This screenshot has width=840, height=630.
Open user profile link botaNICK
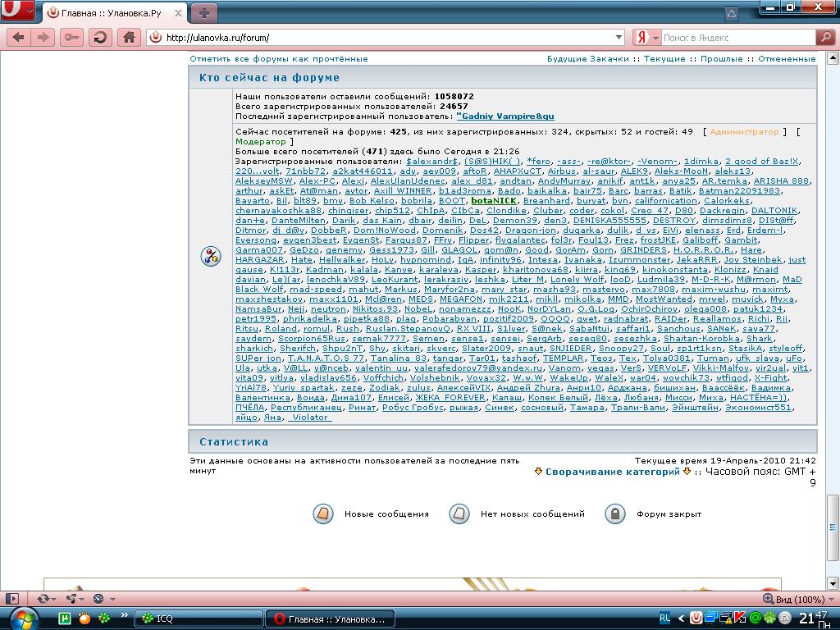point(494,201)
